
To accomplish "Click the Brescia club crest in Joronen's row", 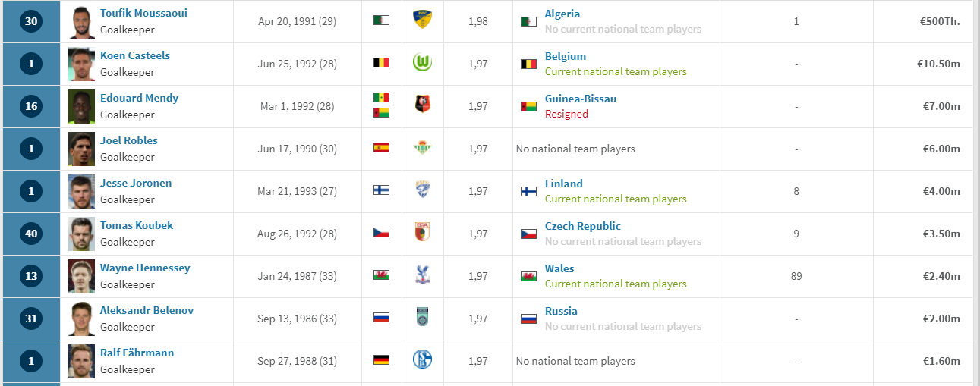I will click(422, 190).
